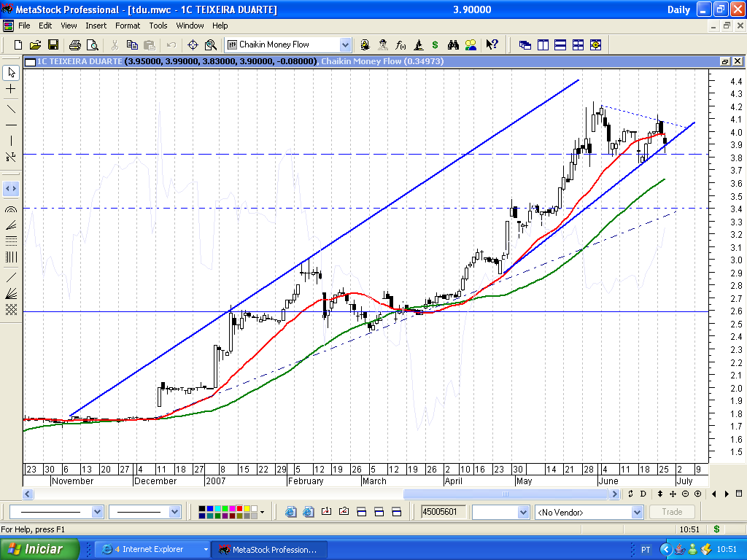
Task: Open The Explorer binoculars icon
Action: (453, 44)
